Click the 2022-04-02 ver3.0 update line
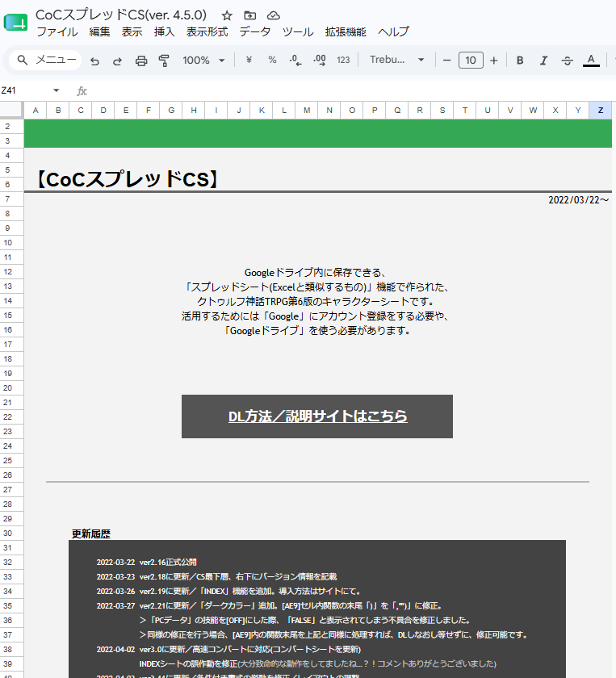Viewport: 616px width, 678px height. [x=228, y=650]
